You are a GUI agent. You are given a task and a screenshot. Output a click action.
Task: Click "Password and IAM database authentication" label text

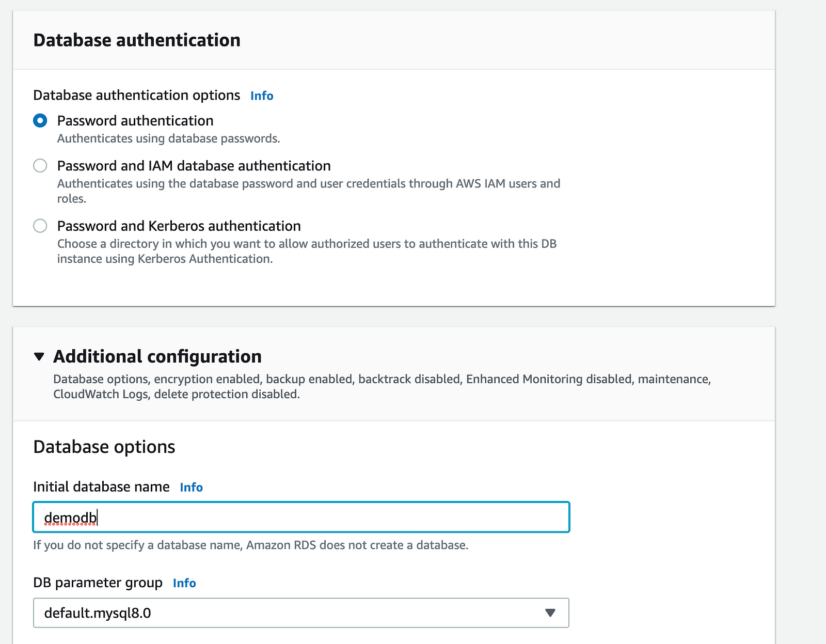click(x=194, y=166)
